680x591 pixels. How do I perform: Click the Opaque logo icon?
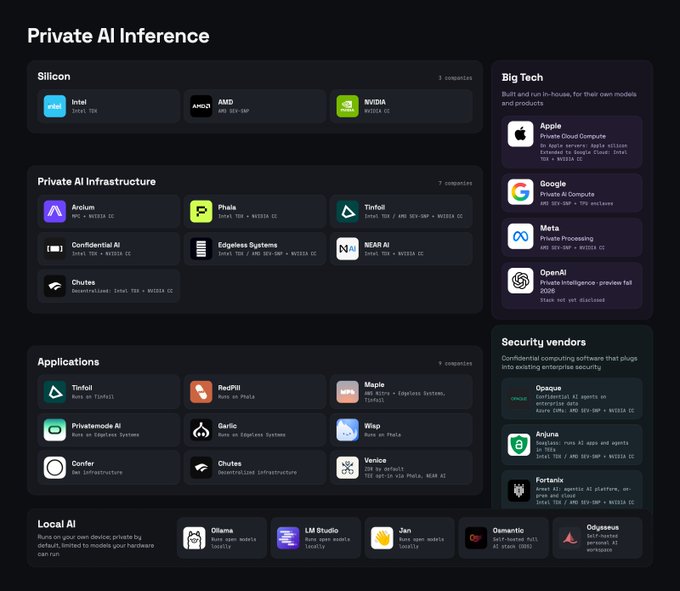click(519, 398)
